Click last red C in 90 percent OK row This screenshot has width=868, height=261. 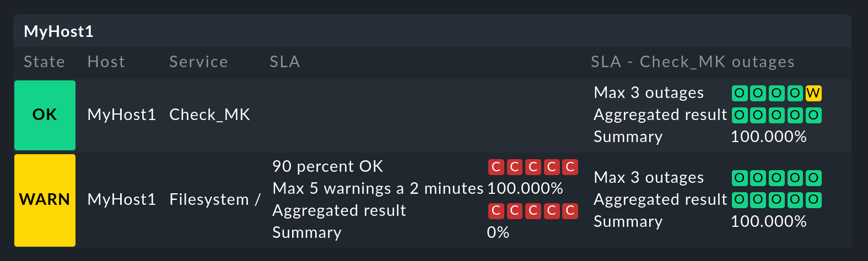[x=570, y=167]
